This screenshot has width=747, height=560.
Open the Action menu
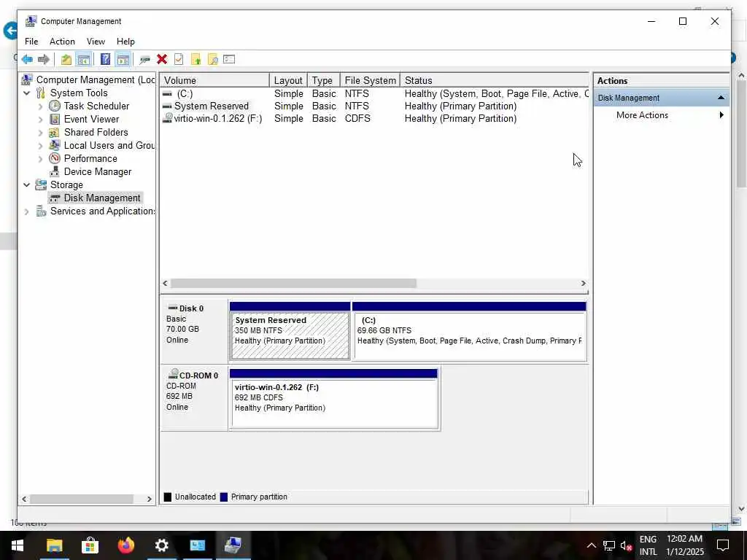click(x=63, y=42)
